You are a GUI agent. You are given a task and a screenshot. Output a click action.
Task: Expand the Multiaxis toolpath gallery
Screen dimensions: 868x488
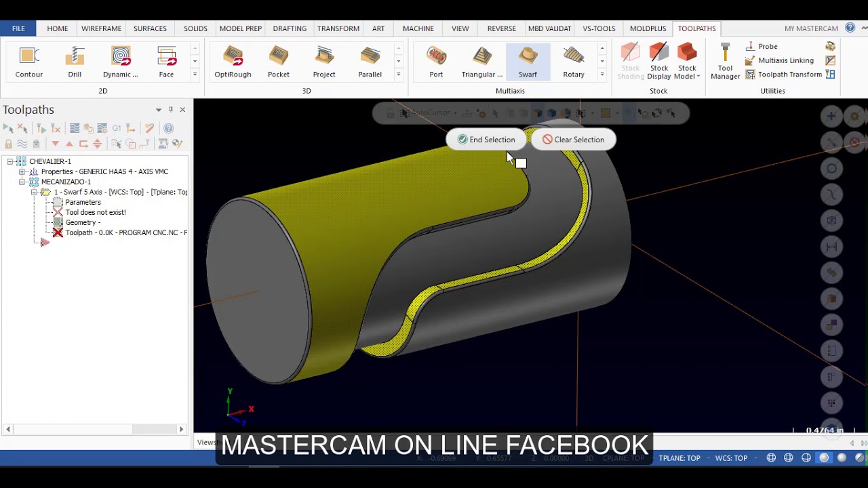(602, 75)
